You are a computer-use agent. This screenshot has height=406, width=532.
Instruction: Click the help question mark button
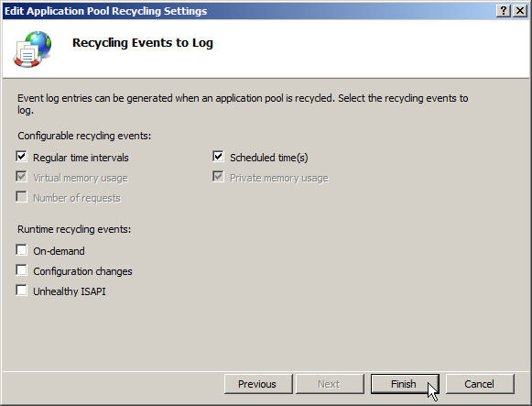click(504, 11)
